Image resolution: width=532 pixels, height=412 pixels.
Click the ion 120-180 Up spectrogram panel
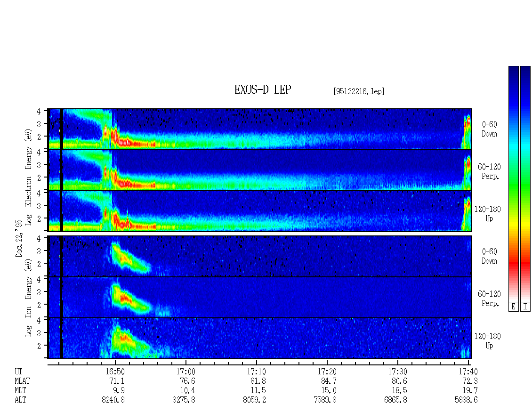(x=259, y=339)
